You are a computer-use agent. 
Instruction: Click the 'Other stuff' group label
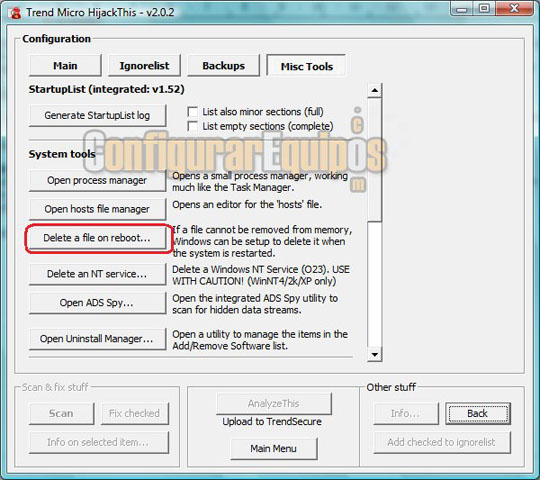(x=391, y=387)
